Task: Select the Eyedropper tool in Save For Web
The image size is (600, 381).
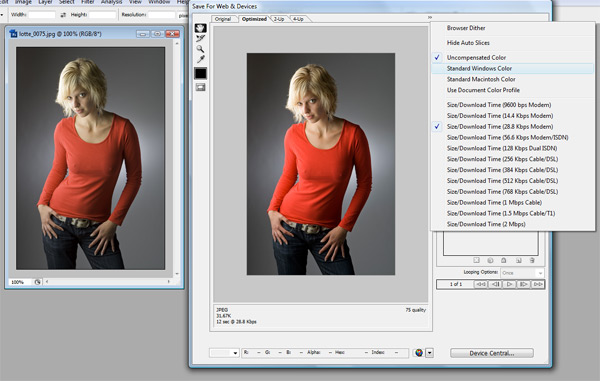Action: (201, 59)
